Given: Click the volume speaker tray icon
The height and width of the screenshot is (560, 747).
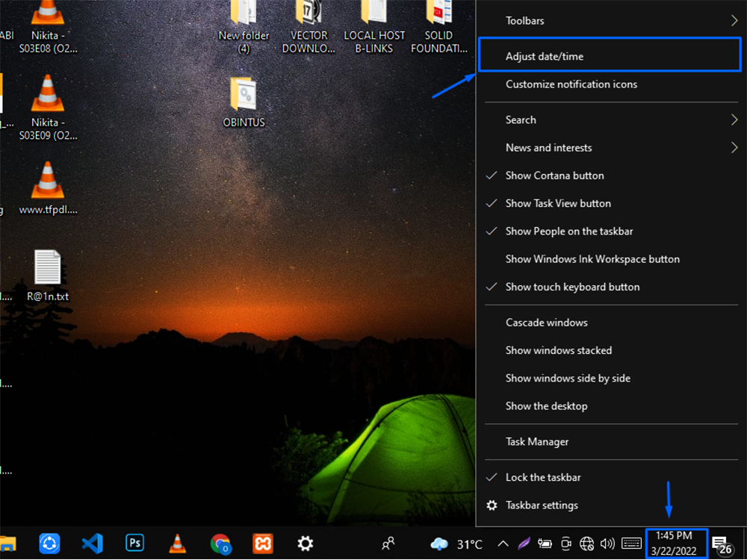Looking at the screenshot, I should point(607,544).
